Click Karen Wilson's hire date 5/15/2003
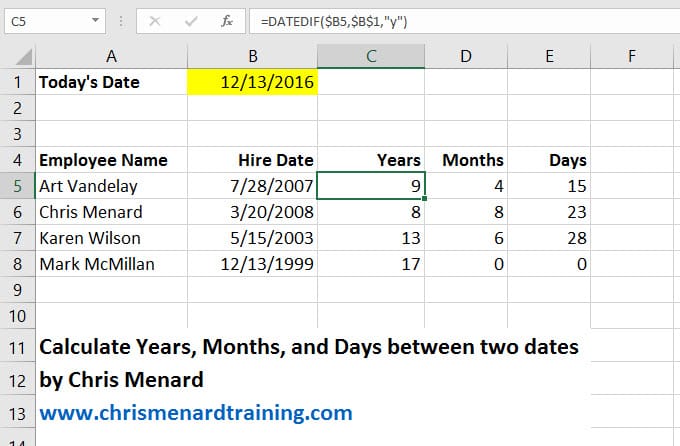This screenshot has width=680, height=446. (252, 238)
